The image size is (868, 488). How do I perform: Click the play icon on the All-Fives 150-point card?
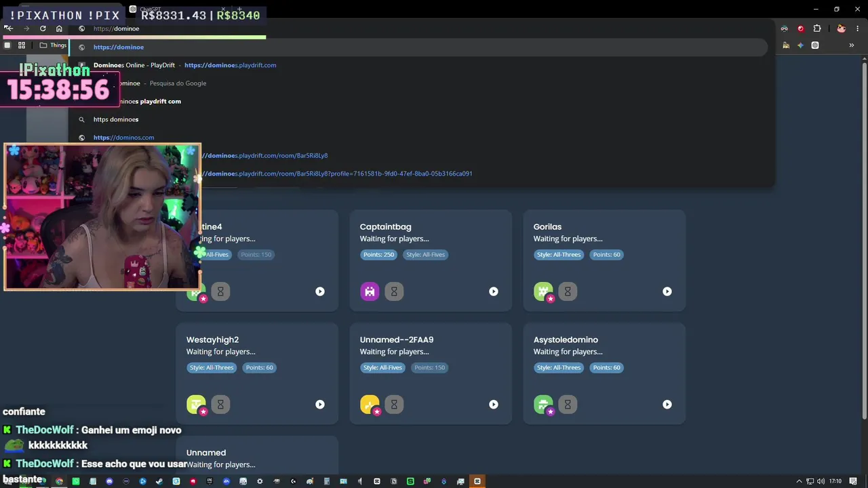tap(320, 291)
